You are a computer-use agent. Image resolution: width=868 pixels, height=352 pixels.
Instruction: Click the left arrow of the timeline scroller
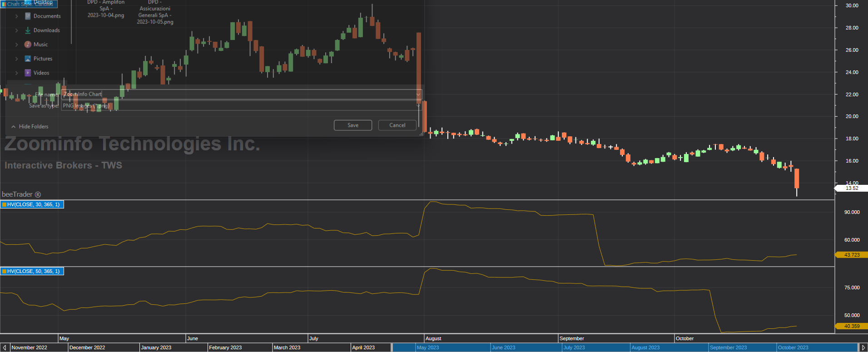point(5,347)
